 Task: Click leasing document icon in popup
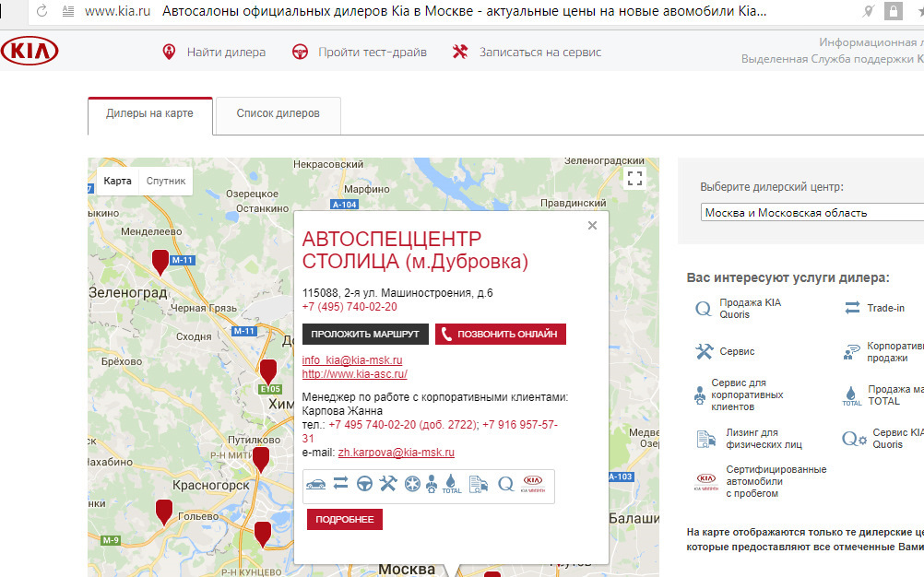point(479,484)
